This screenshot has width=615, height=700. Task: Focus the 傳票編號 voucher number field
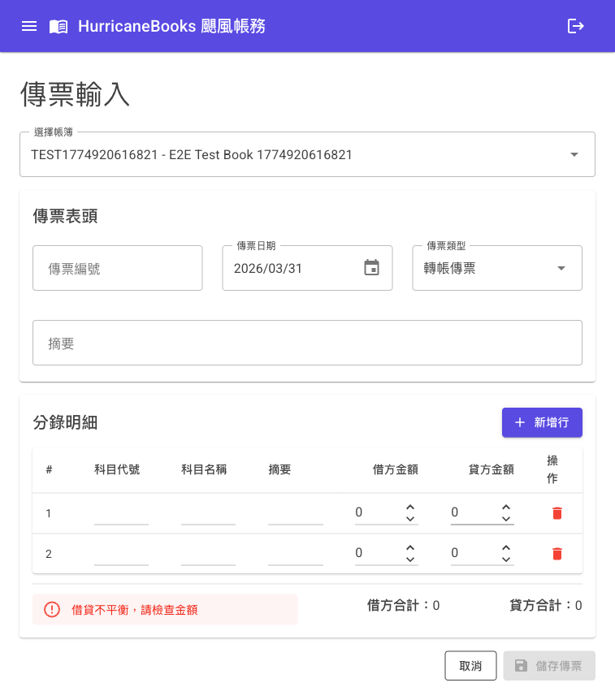(117, 268)
